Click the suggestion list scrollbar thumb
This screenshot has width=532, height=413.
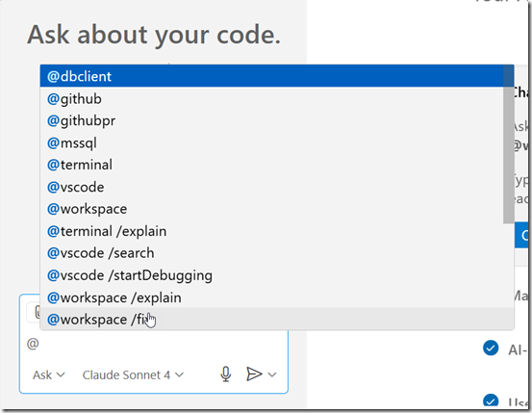pyautogui.click(x=508, y=144)
